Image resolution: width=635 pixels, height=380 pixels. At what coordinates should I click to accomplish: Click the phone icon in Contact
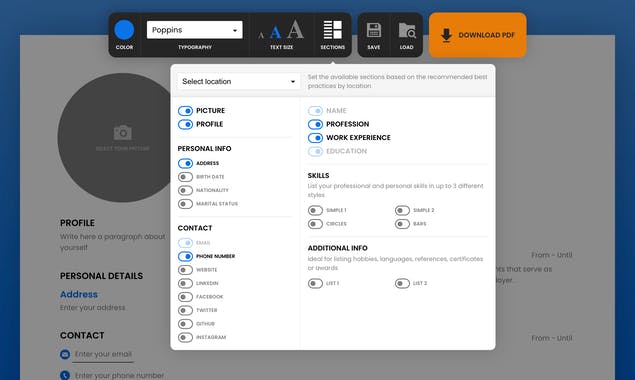tap(65, 375)
